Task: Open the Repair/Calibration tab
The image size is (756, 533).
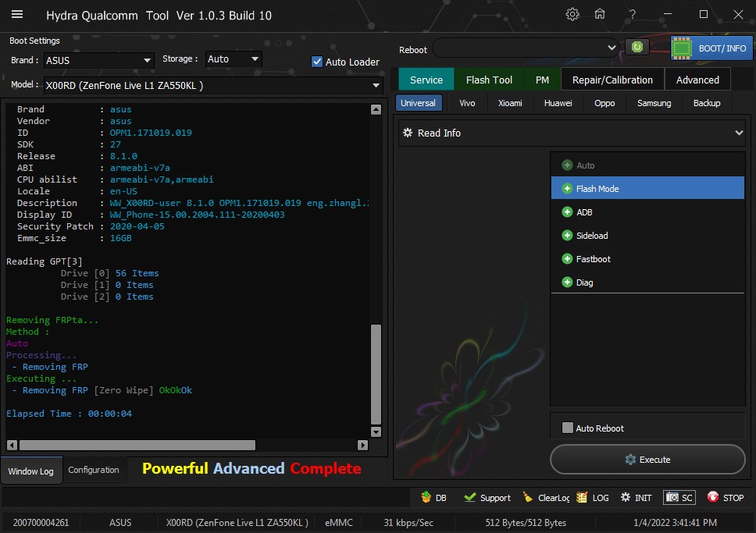Action: pos(612,80)
